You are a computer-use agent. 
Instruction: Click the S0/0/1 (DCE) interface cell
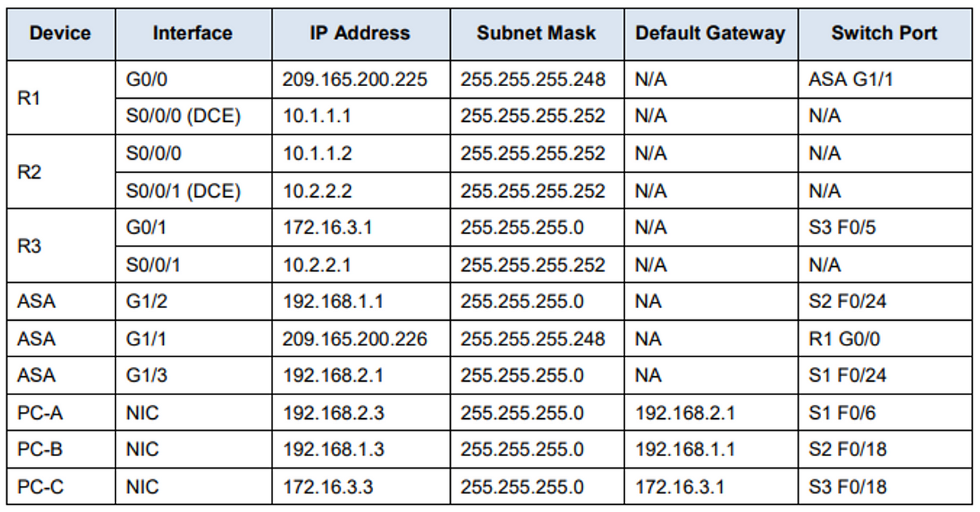click(x=183, y=191)
